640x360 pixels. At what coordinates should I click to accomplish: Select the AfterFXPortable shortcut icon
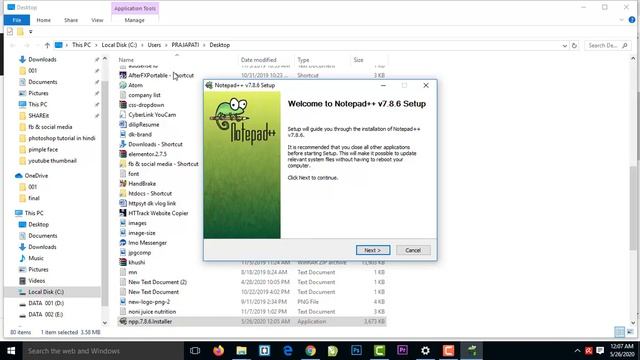coord(123,76)
